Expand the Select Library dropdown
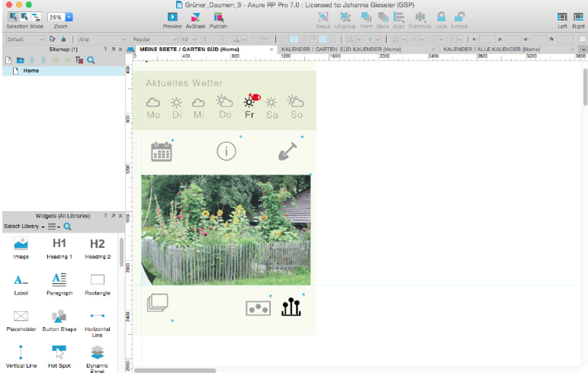 24,227
